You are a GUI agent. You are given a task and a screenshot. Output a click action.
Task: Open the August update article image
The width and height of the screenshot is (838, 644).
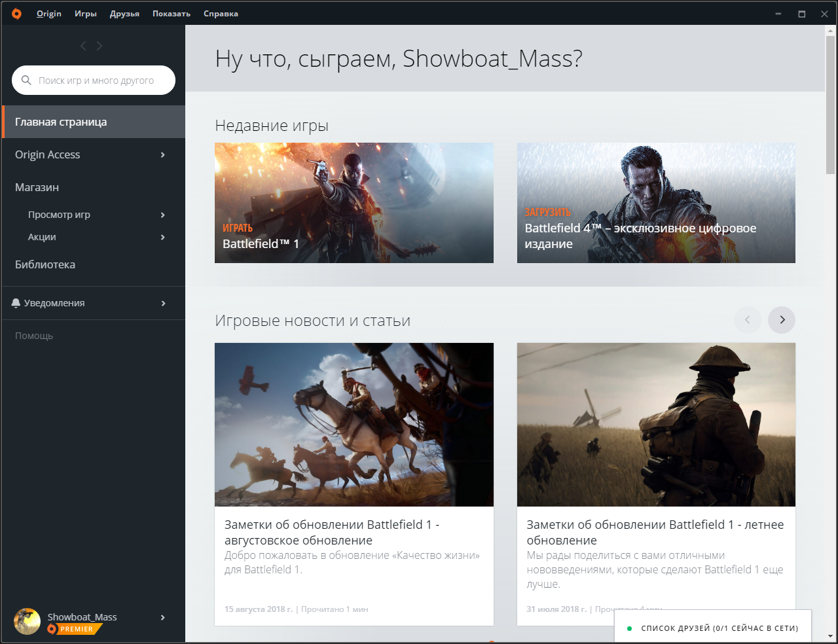(x=354, y=425)
